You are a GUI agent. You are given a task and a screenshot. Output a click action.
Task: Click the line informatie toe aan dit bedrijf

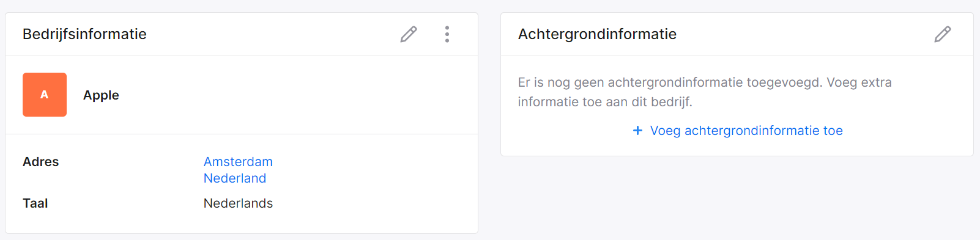[605, 102]
